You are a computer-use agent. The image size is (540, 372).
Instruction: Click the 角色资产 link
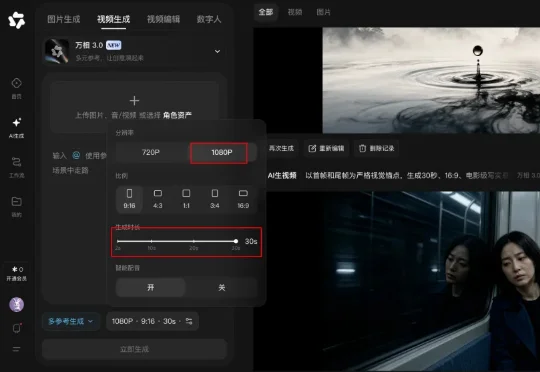pyautogui.click(x=177, y=115)
